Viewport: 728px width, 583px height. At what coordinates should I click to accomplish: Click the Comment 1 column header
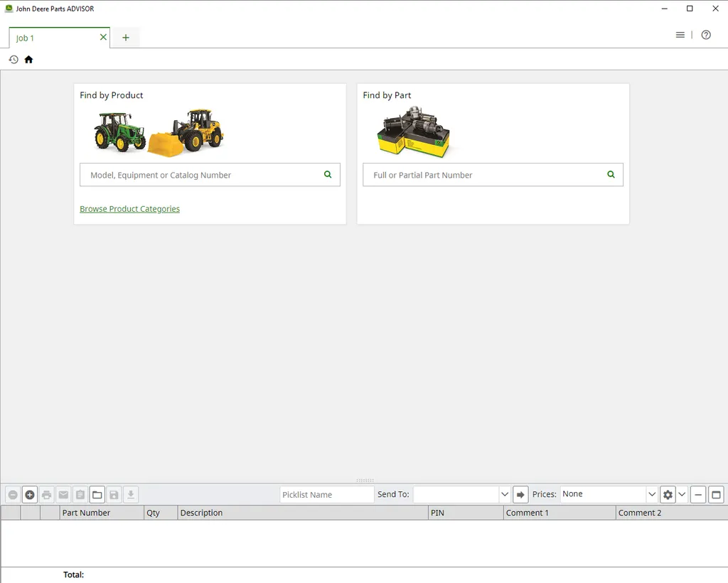[560, 513]
